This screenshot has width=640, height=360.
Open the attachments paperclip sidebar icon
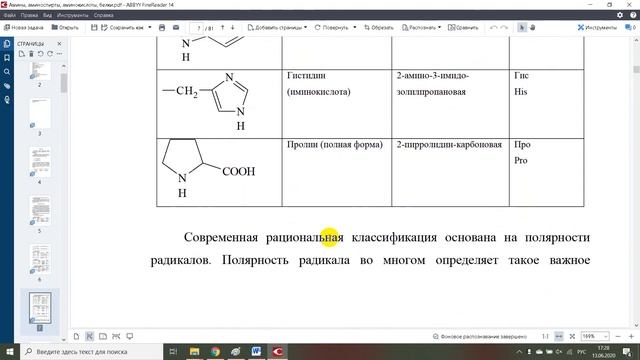coord(7,86)
